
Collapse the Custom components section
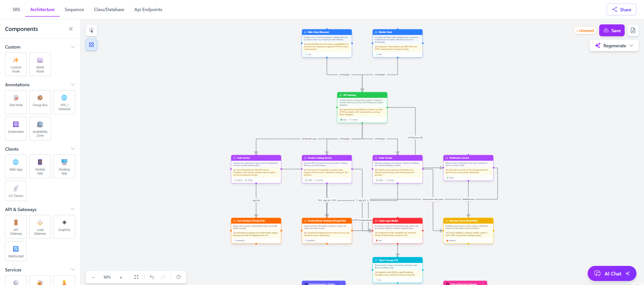(x=73, y=47)
